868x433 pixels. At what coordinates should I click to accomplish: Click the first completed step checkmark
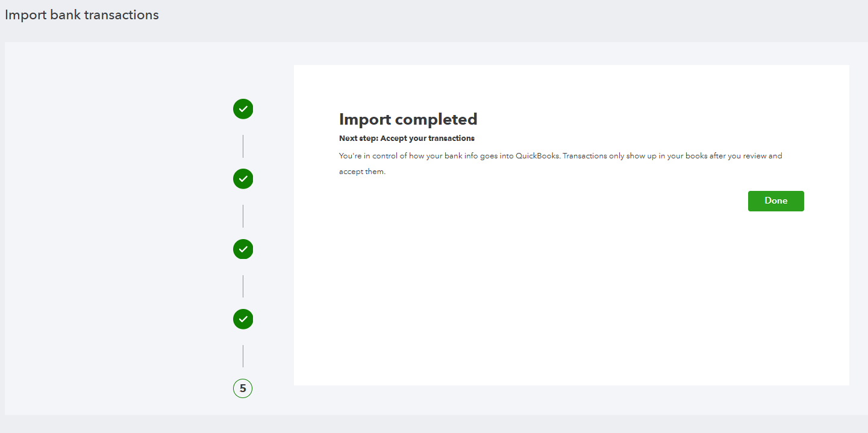pyautogui.click(x=243, y=109)
